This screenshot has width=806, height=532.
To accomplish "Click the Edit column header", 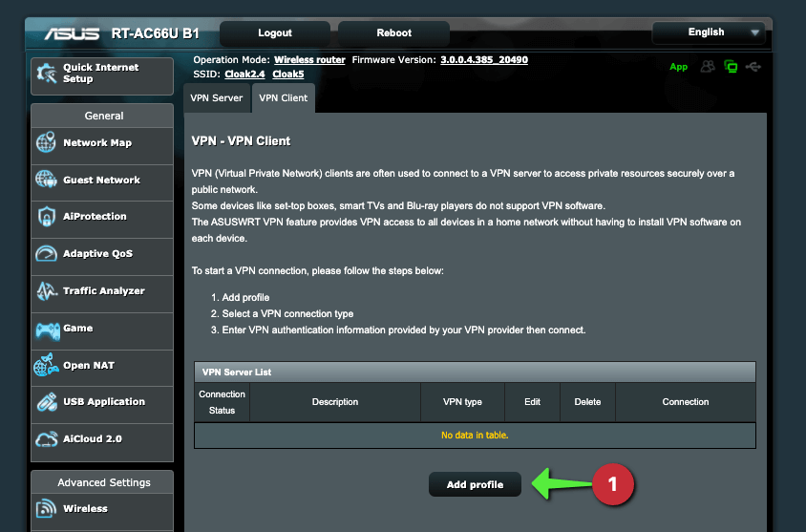I will [533, 402].
